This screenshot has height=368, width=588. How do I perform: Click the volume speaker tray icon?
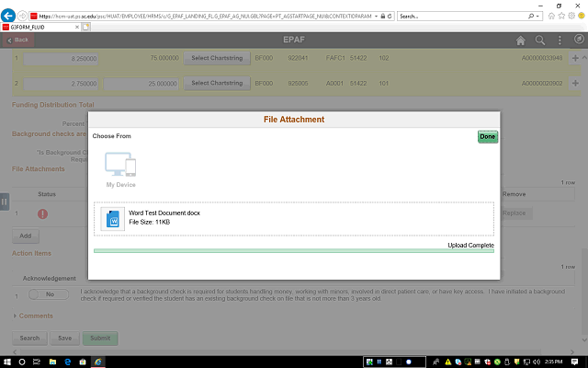537,362
